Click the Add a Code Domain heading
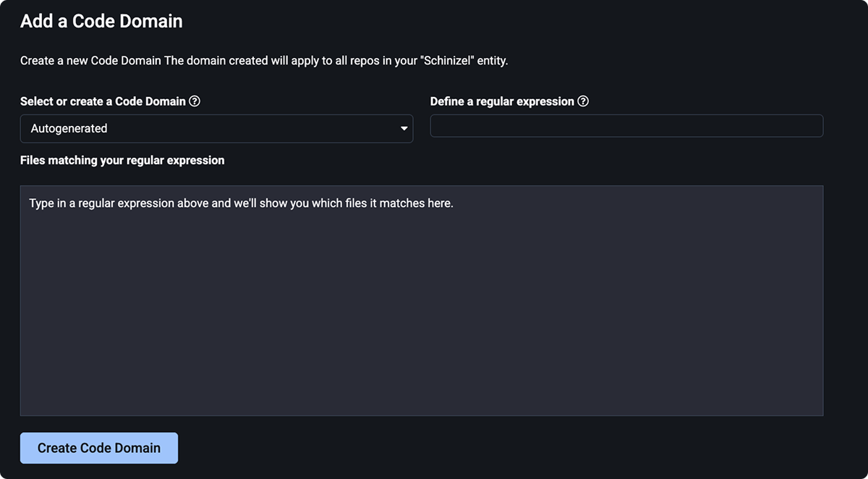This screenshot has height=479, width=868. tap(101, 21)
